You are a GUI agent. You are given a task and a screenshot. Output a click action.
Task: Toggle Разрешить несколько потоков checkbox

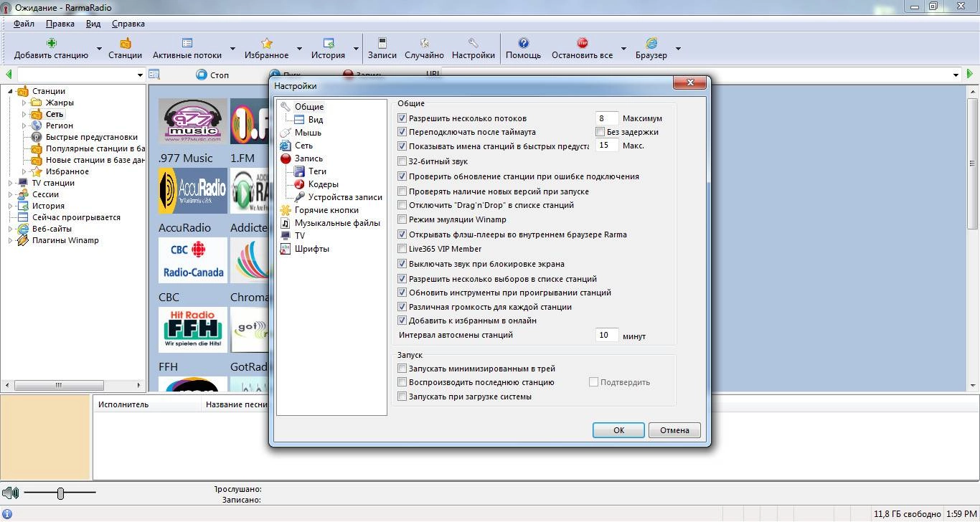tap(402, 118)
